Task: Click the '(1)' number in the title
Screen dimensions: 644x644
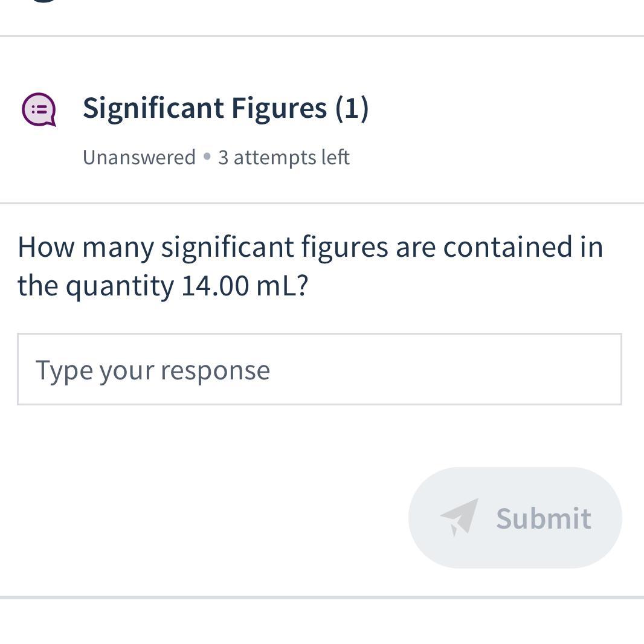Action: [352, 108]
